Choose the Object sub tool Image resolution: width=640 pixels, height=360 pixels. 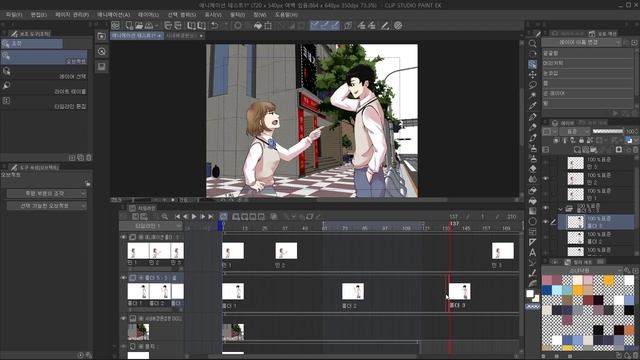pyautogui.click(x=44, y=57)
